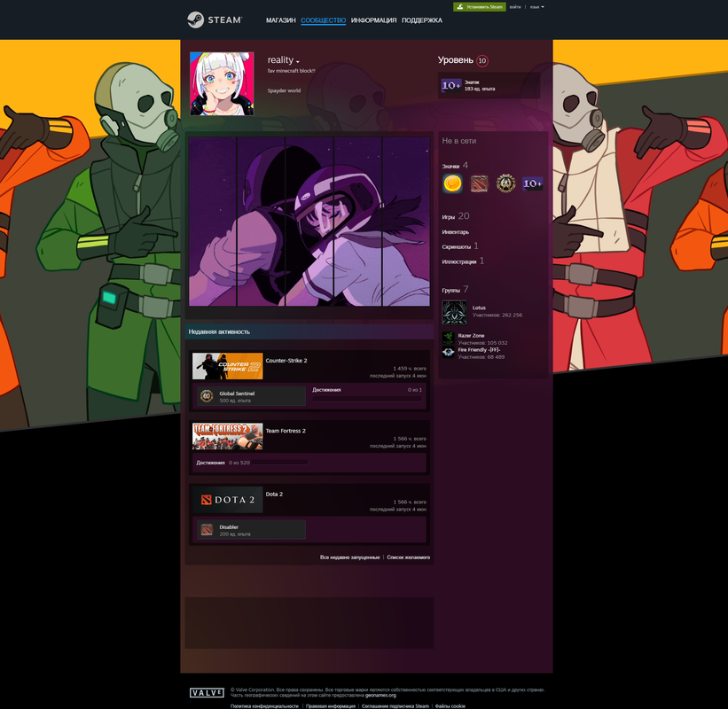Click the CS2 achievements progress bar

click(367, 399)
